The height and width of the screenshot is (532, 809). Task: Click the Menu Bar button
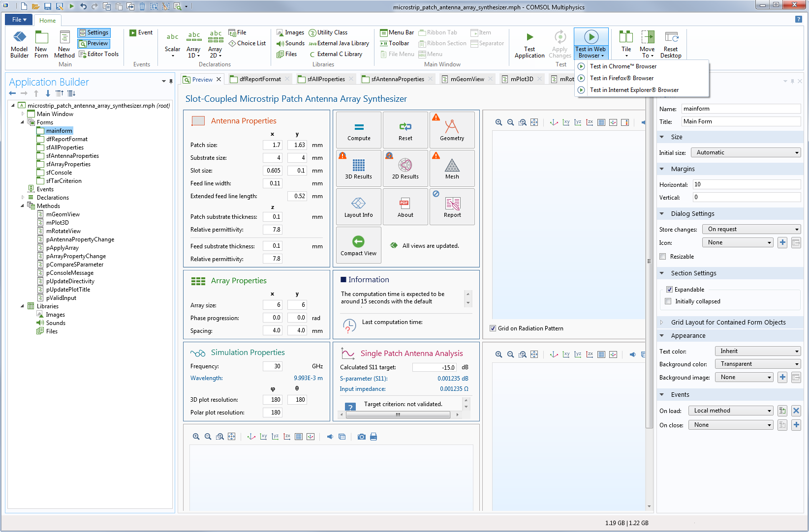click(397, 32)
